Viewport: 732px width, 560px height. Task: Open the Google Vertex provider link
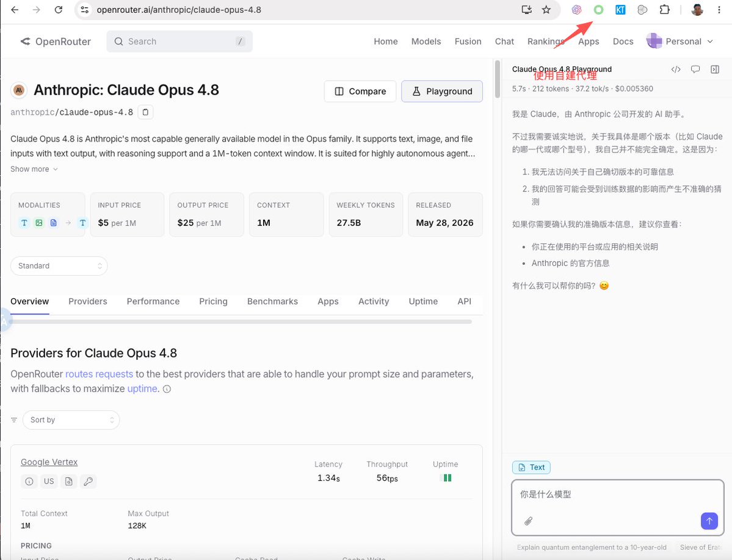[x=49, y=462]
